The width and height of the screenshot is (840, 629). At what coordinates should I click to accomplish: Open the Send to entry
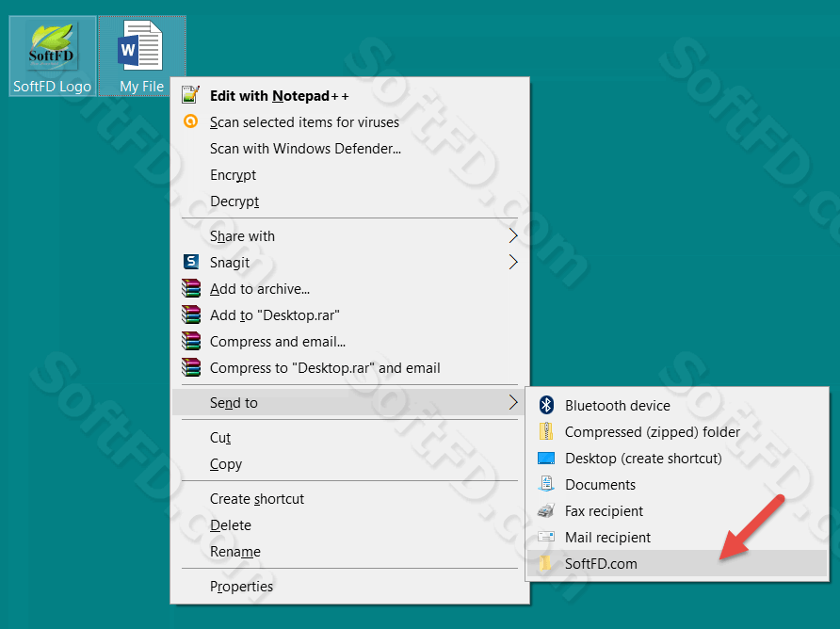(349, 402)
